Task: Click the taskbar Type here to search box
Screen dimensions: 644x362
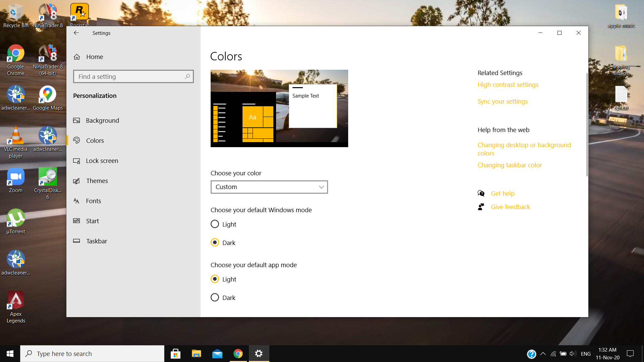Action: (x=92, y=354)
